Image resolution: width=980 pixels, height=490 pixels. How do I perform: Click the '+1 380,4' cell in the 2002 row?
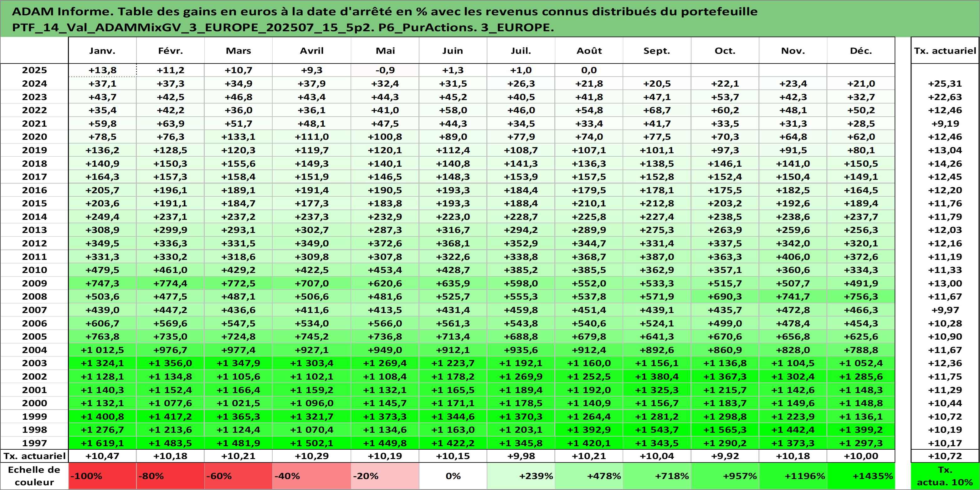click(657, 376)
